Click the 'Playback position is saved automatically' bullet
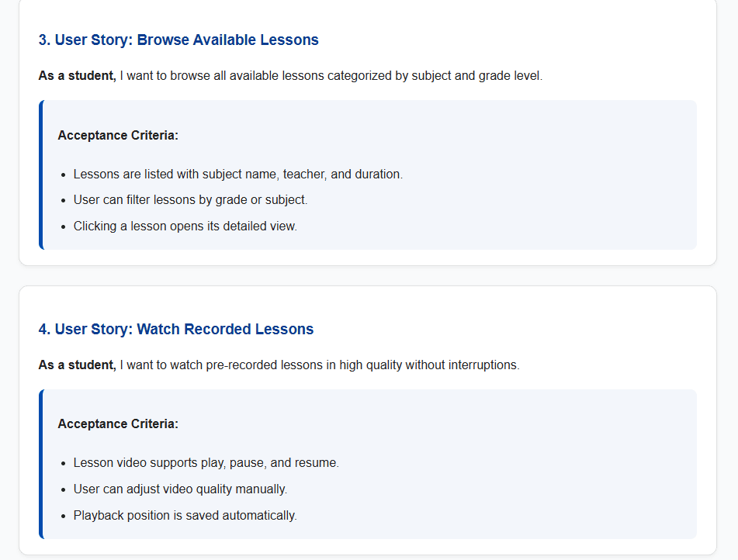Viewport: 738px width, 560px height. click(x=185, y=515)
